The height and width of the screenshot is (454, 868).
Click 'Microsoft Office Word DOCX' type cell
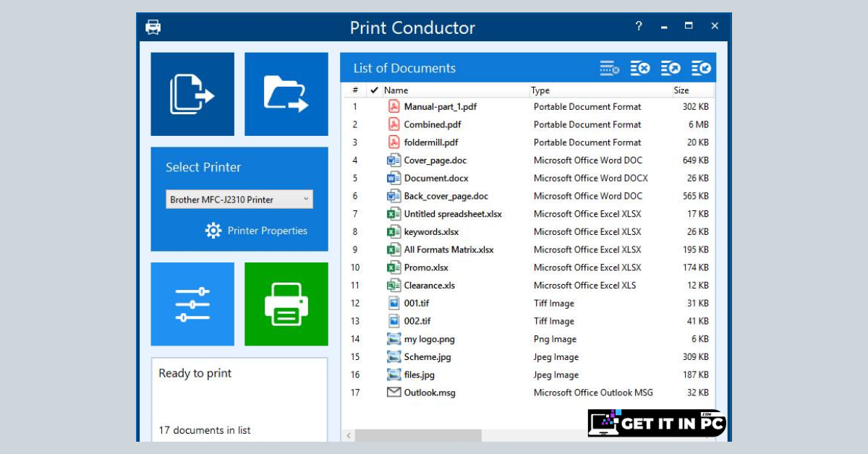591,178
